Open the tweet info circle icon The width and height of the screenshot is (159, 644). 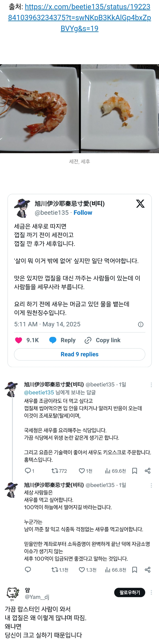141,324
